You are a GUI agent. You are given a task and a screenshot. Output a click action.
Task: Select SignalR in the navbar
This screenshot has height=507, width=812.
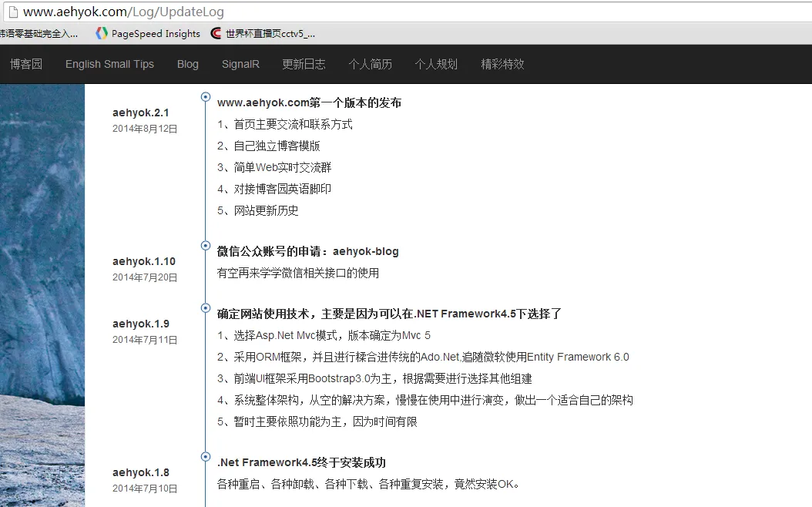pos(240,64)
